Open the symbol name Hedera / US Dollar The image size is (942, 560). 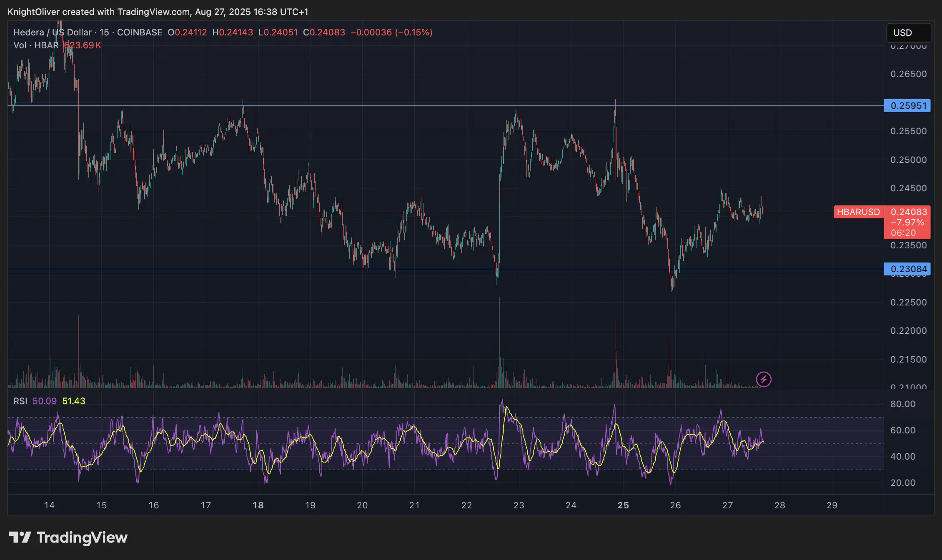[x=52, y=32]
